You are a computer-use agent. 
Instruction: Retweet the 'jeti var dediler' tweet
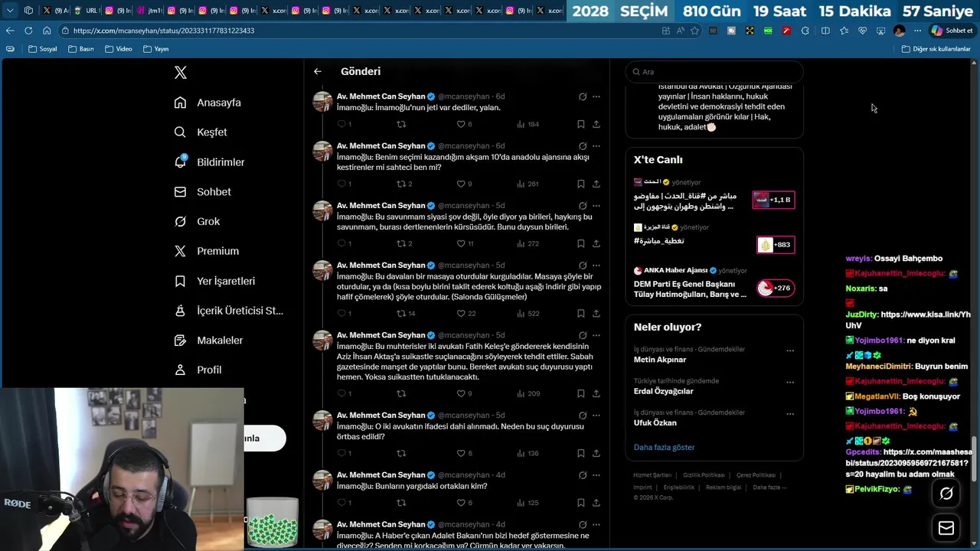(x=401, y=124)
